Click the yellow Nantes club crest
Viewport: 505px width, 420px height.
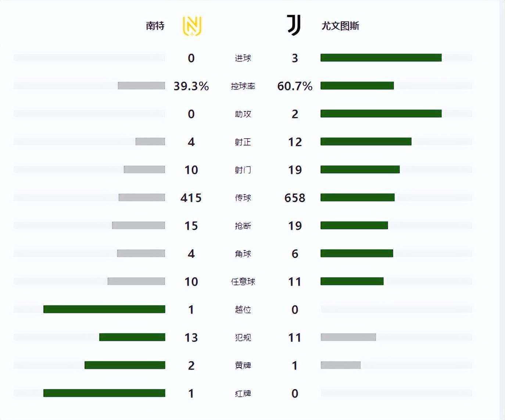(192, 26)
